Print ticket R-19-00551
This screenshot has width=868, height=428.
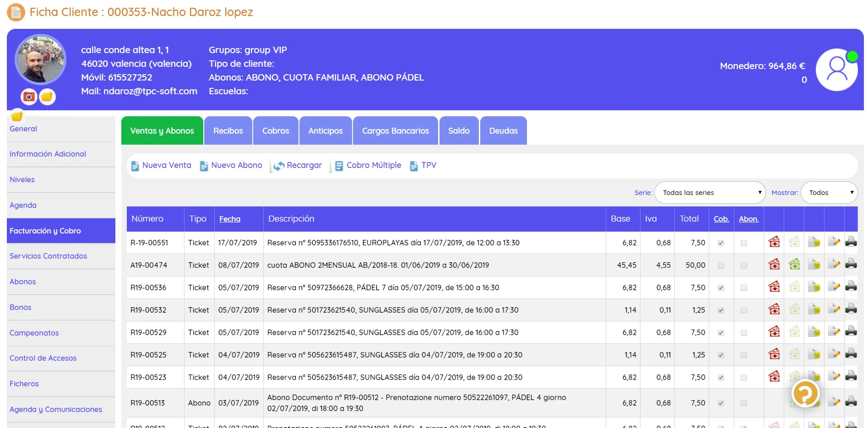coord(851,242)
